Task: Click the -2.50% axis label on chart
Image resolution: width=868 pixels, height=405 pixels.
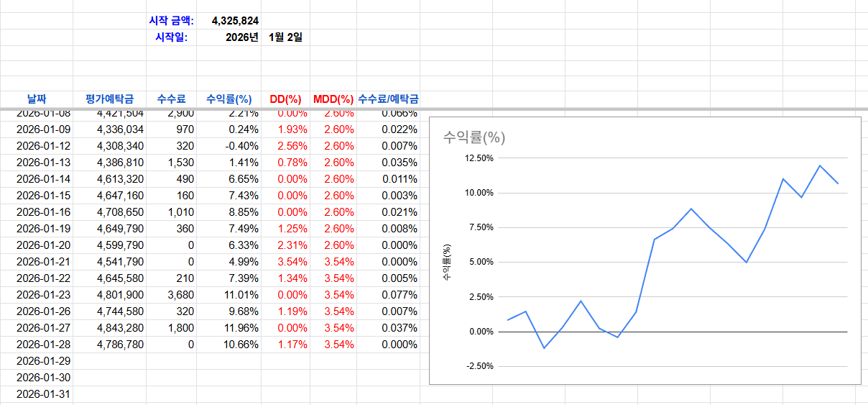Action: click(x=481, y=366)
